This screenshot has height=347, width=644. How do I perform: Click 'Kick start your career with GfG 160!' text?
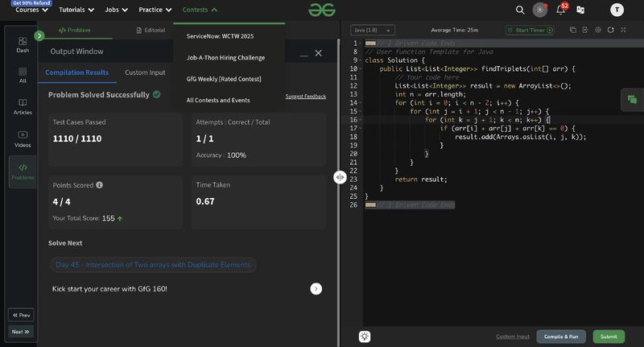point(109,289)
